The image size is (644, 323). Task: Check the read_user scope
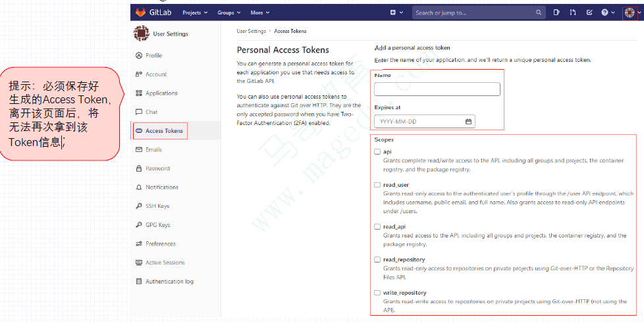coord(377,185)
